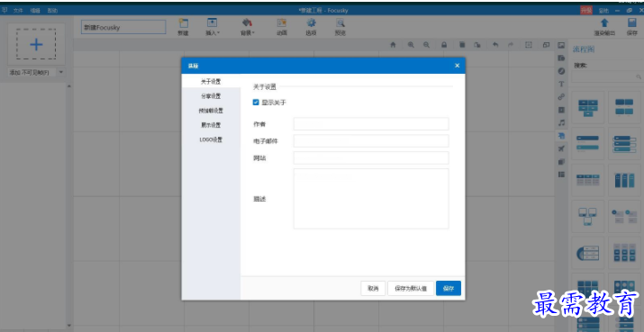Click the overlapping windows icon on canvas toolbar
644x332 pixels.
point(546,45)
